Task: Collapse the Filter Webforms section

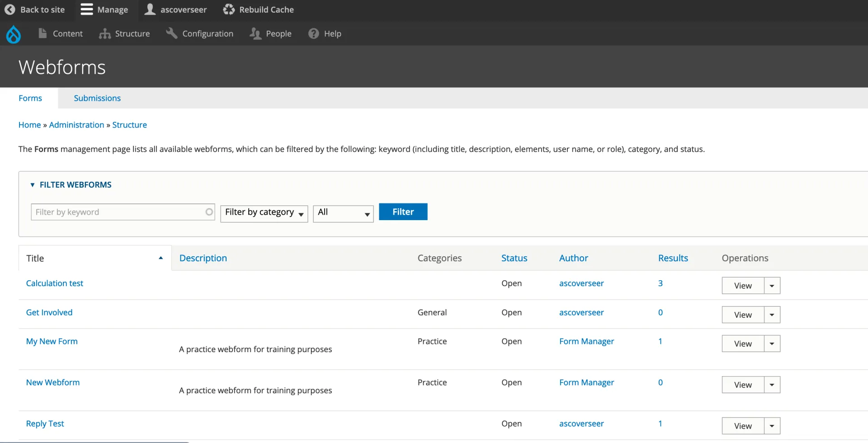Action: [x=71, y=184]
